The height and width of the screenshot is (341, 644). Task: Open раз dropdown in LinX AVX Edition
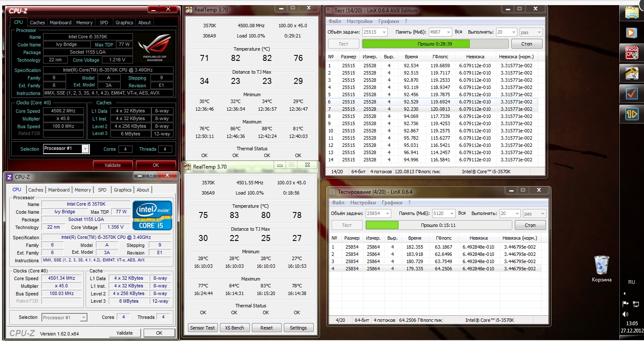coord(531,32)
